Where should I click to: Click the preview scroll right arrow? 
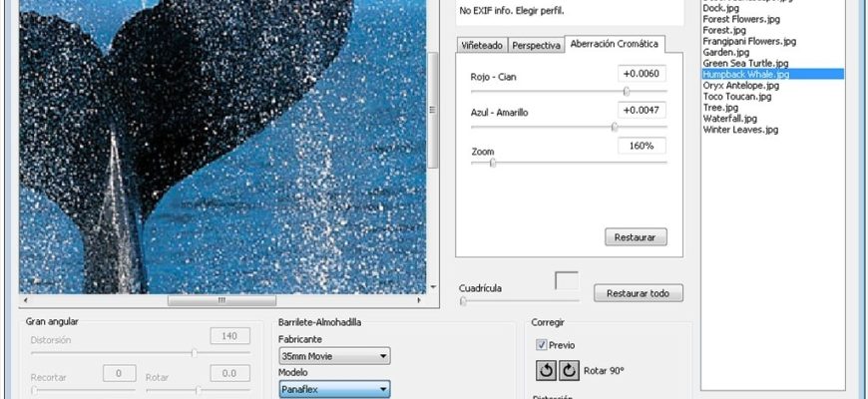419,300
